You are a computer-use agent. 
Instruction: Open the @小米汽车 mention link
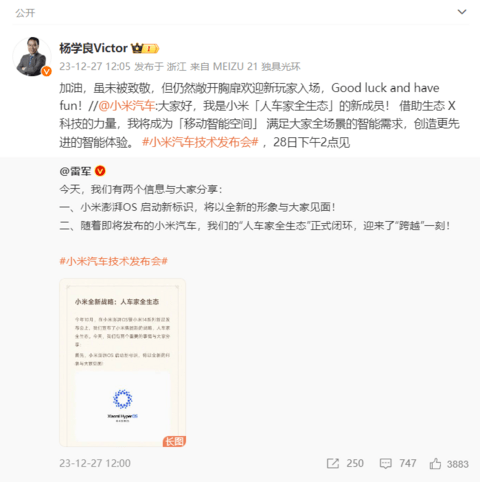126,106
